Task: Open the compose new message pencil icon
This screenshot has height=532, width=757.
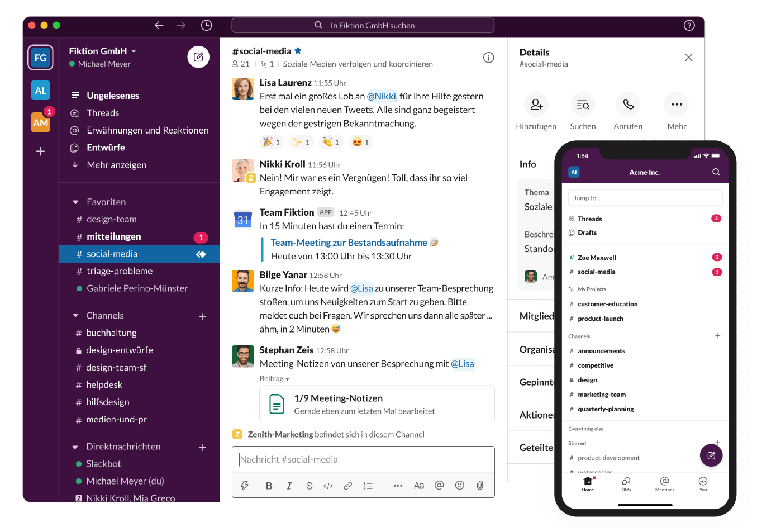Action: click(198, 57)
